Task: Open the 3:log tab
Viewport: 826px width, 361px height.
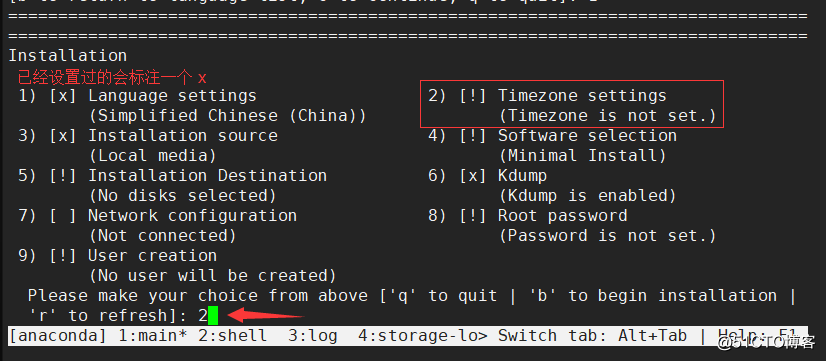Action: pyautogui.click(x=312, y=336)
